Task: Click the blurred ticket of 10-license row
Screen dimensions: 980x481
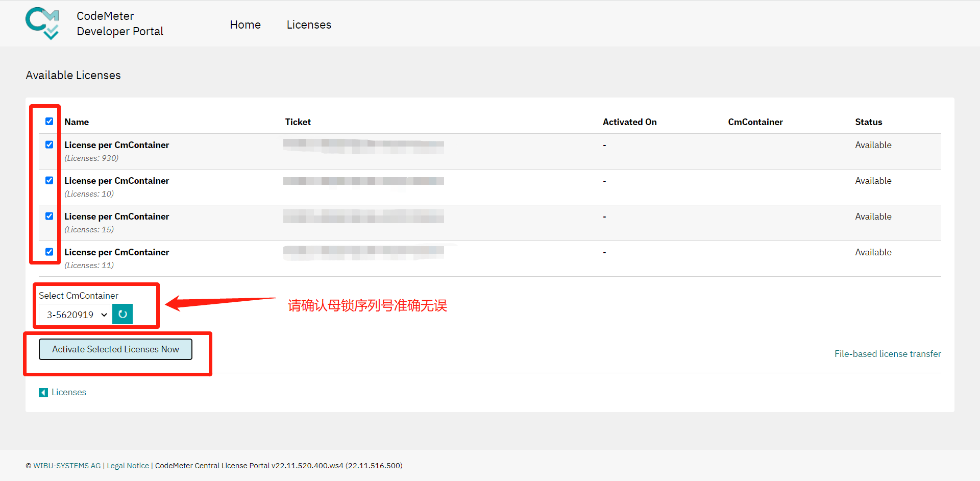Action: [363, 181]
